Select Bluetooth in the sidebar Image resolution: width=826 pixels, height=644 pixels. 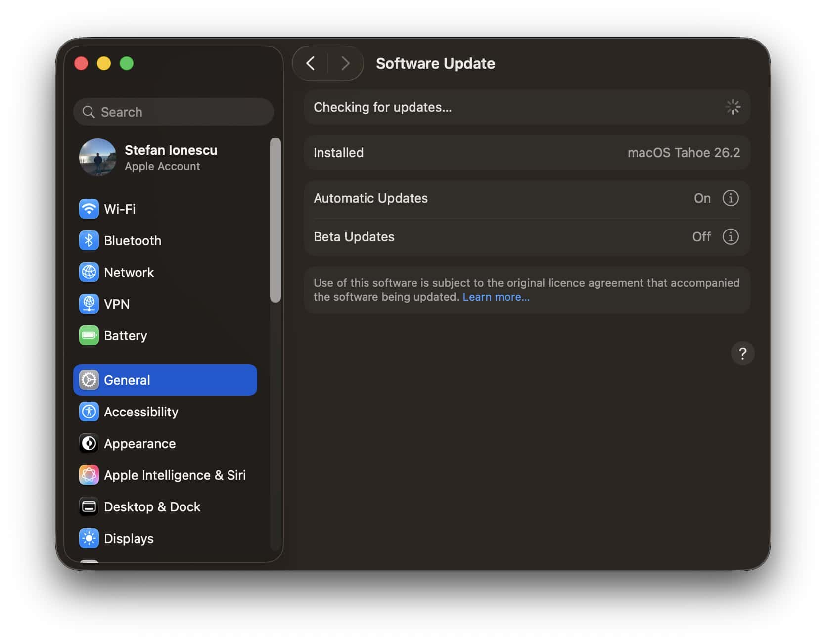tap(165, 240)
